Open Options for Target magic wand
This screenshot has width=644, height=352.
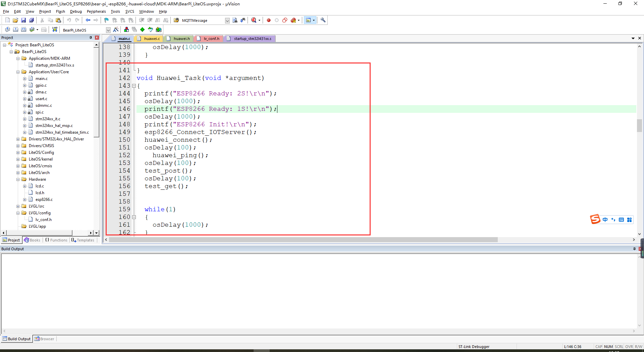pos(116,30)
